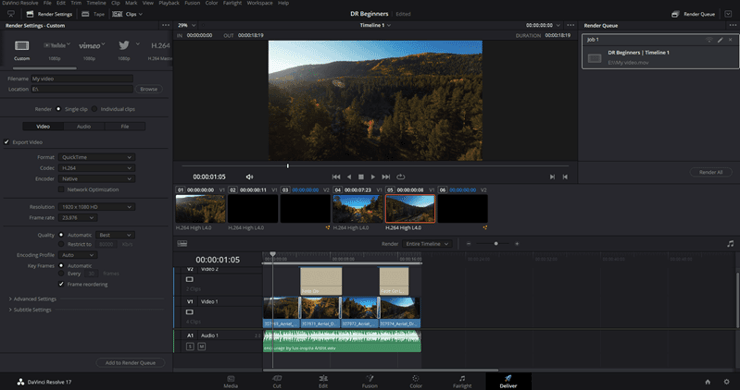Open the Resolution dropdown
The width and height of the screenshot is (740, 390).
pyautogui.click(x=96, y=207)
